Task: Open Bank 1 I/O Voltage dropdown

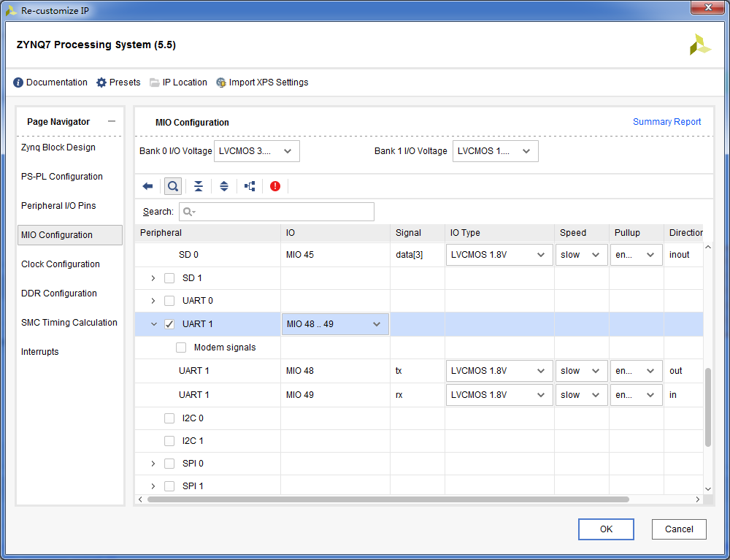Action: pos(496,151)
